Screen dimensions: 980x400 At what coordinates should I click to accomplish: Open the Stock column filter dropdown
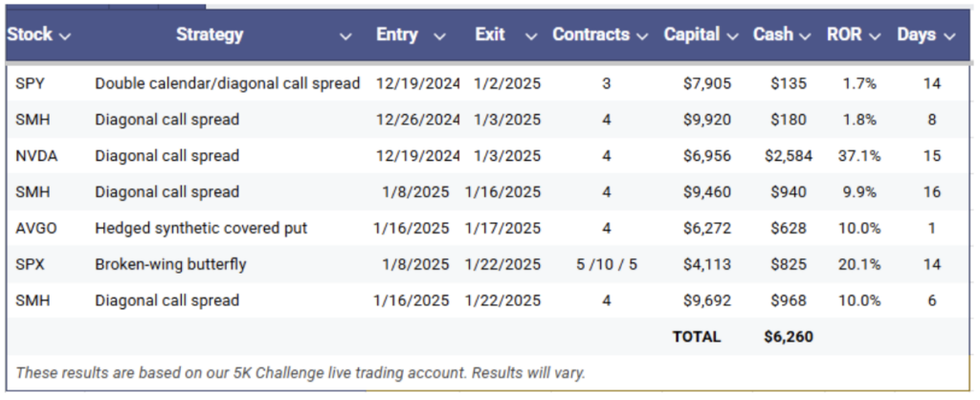[x=65, y=37]
